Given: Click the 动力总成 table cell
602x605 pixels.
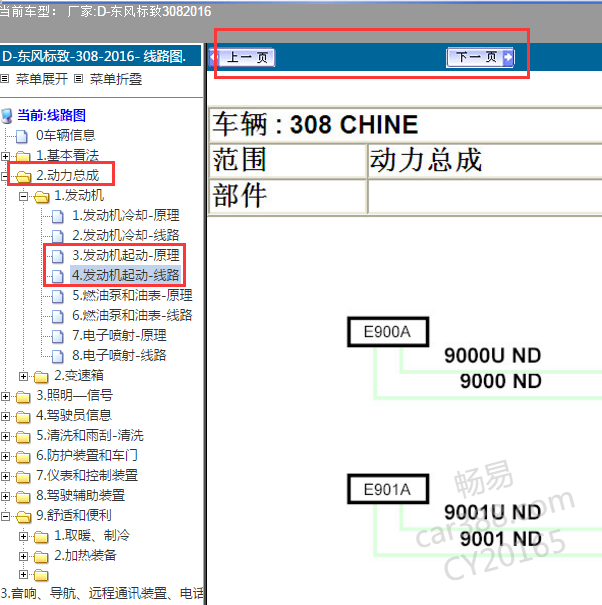Looking at the screenshot, I should tap(485, 160).
